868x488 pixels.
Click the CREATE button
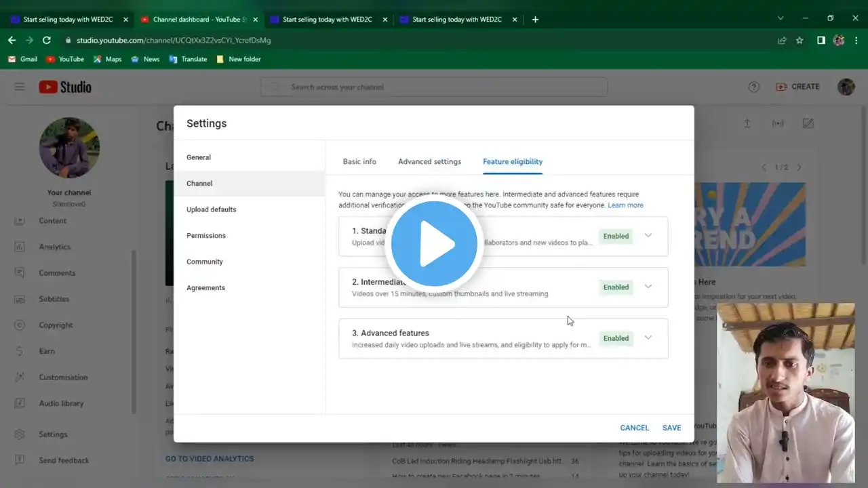coord(798,87)
